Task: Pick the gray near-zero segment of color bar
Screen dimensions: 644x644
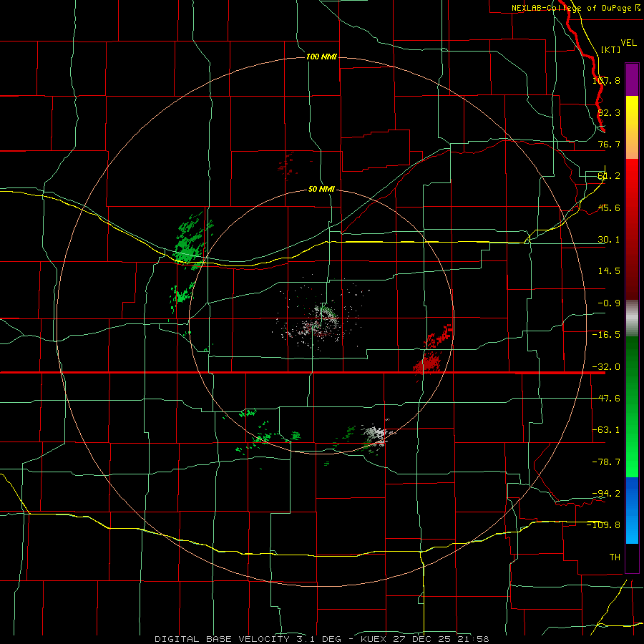Action: click(x=632, y=318)
